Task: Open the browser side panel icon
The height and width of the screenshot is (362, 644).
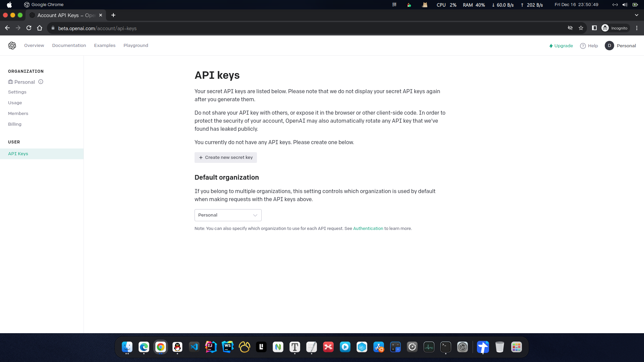Action: pyautogui.click(x=594, y=28)
